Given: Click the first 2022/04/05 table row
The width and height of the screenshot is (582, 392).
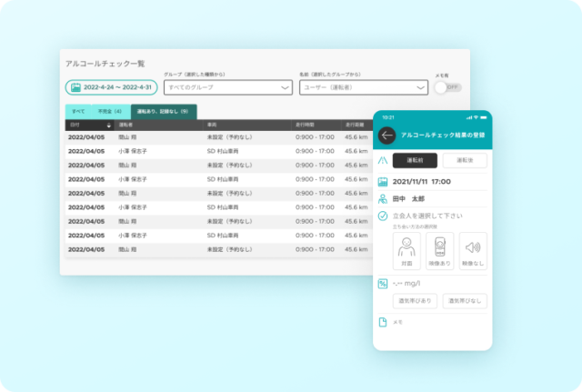Looking at the screenshot, I should (218, 137).
